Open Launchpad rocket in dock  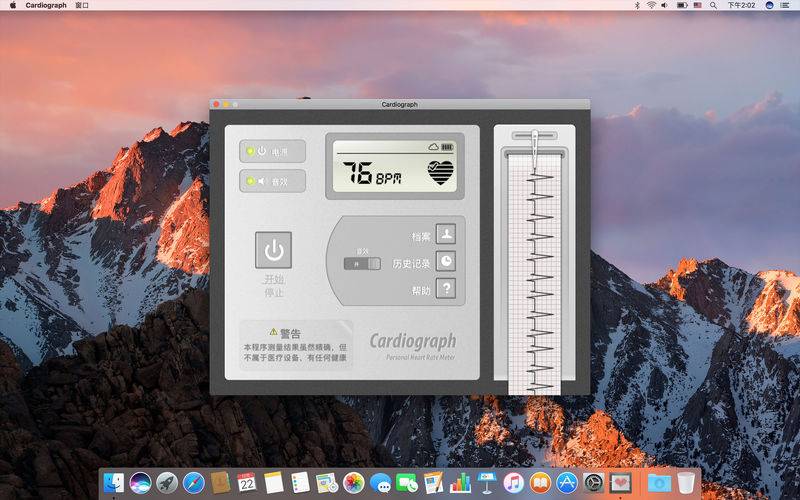[x=167, y=482]
